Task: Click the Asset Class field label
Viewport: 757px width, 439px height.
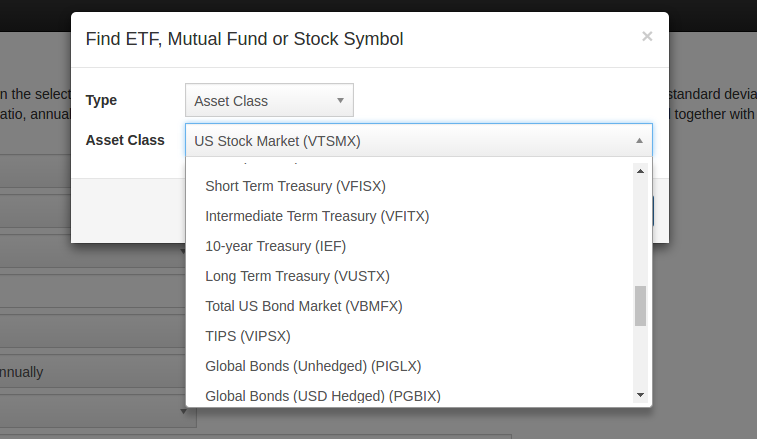Action: tap(125, 140)
